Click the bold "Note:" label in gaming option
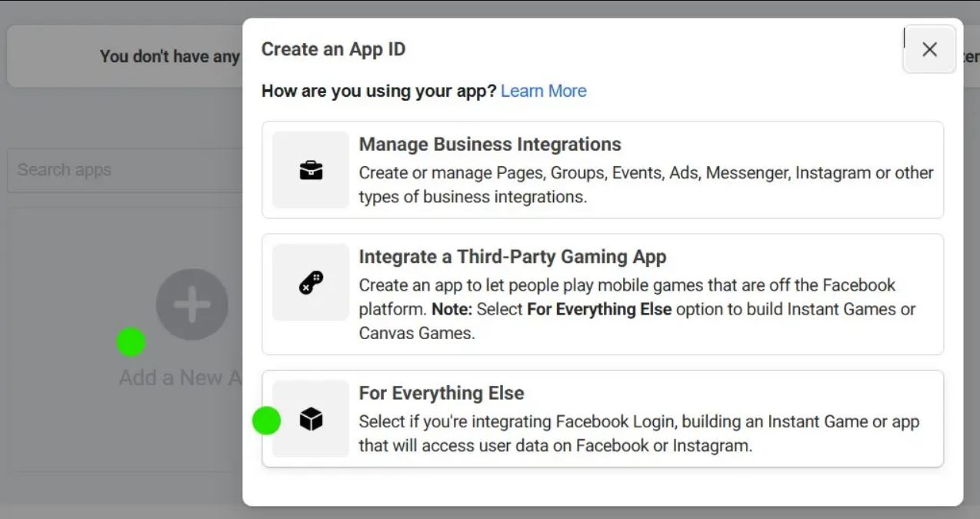Viewport: 980px width, 519px height. [x=452, y=309]
